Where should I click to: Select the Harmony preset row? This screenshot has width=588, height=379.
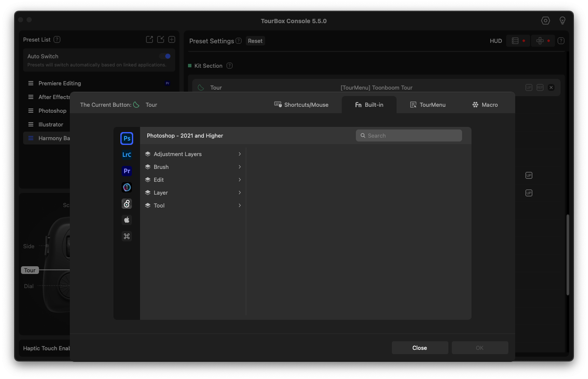47,138
